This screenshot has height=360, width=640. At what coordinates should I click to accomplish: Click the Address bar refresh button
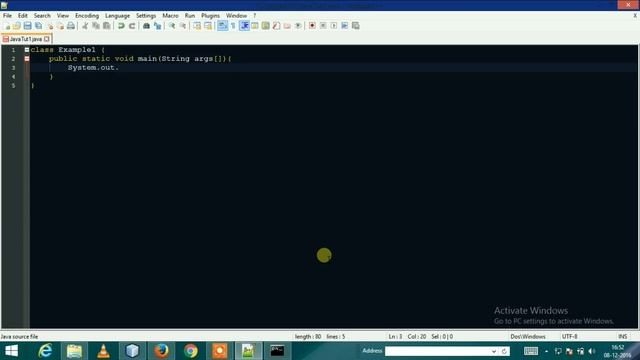tap(504, 351)
